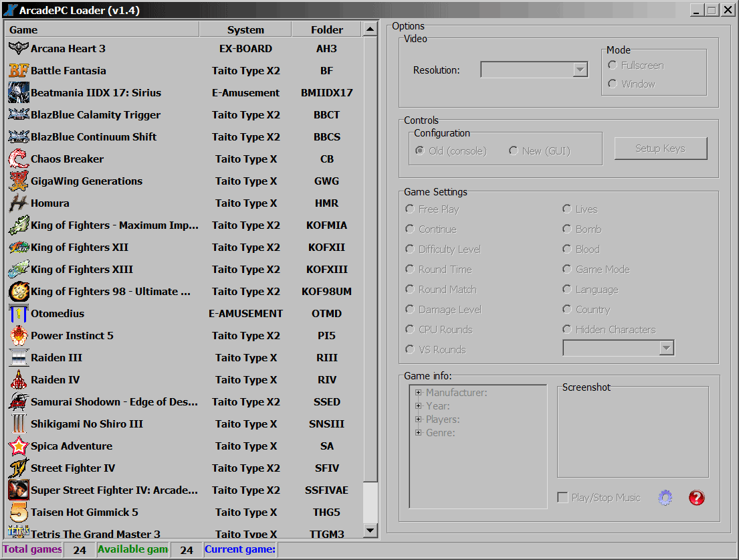Select the Free Play game setting
Viewport: 739px width, 560px height.
(410, 209)
